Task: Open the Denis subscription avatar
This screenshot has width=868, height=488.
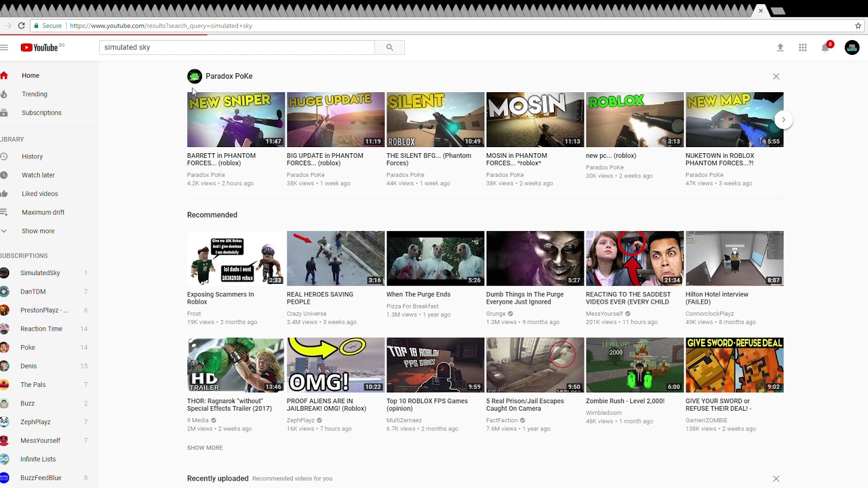Action: tap(5, 366)
